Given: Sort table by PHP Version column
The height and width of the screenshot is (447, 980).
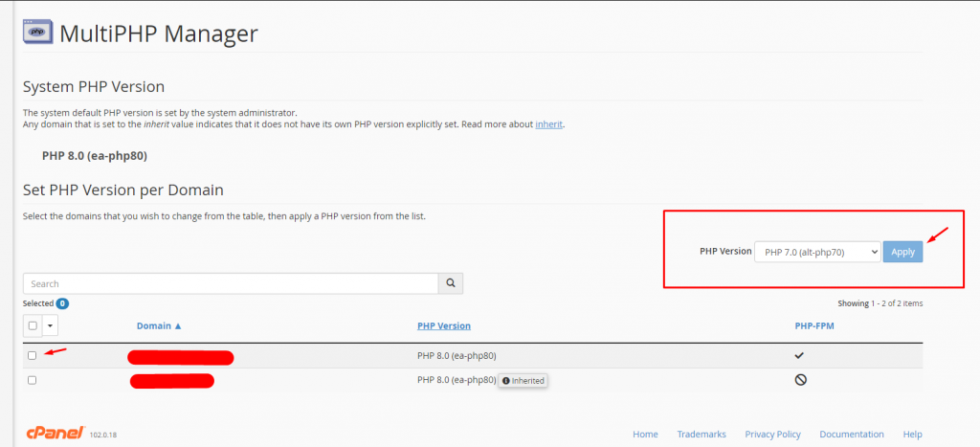Looking at the screenshot, I should pyautogui.click(x=444, y=325).
